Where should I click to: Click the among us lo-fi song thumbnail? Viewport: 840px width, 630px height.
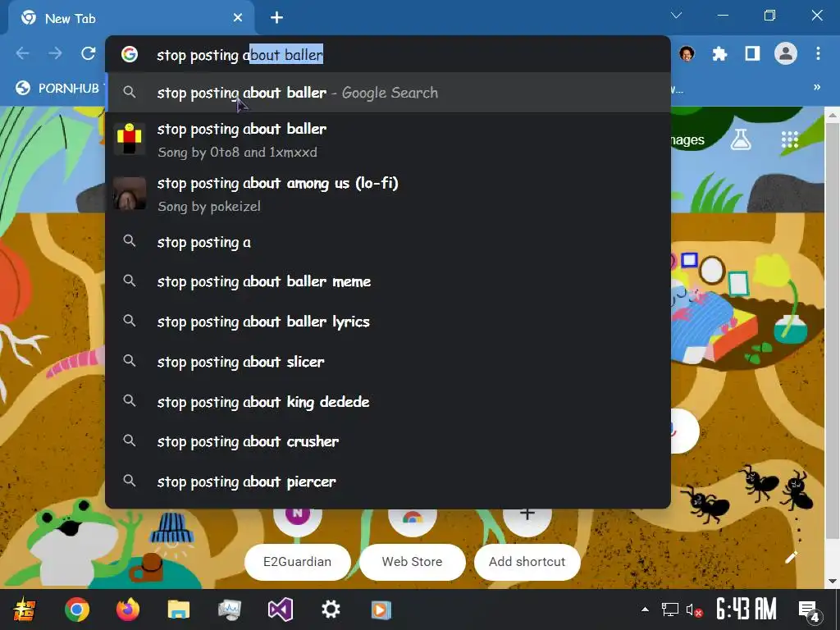click(x=130, y=193)
